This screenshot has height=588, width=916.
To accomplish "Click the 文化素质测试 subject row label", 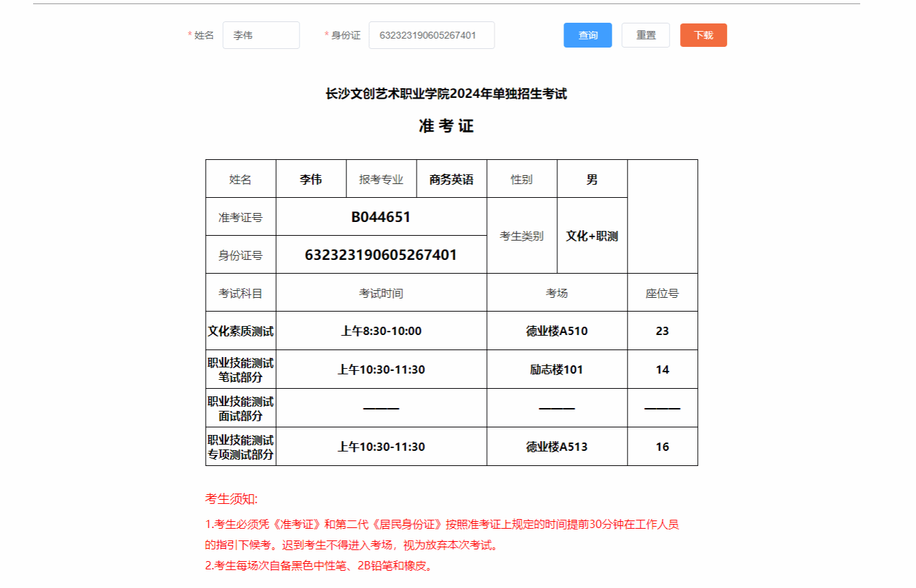I will (241, 331).
